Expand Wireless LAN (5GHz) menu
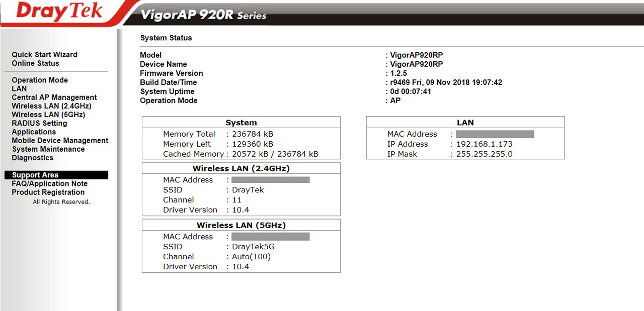Viewport: 644px width, 311px height. pos(49,115)
